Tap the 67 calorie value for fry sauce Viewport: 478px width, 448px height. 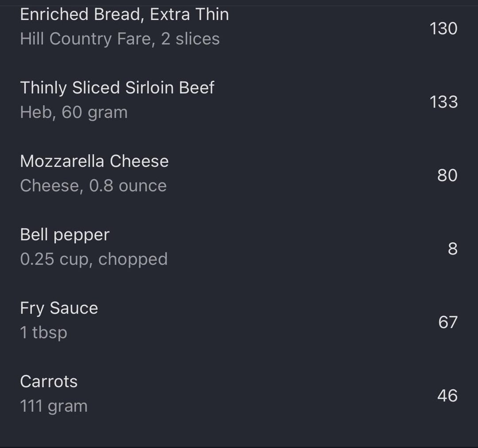point(448,322)
